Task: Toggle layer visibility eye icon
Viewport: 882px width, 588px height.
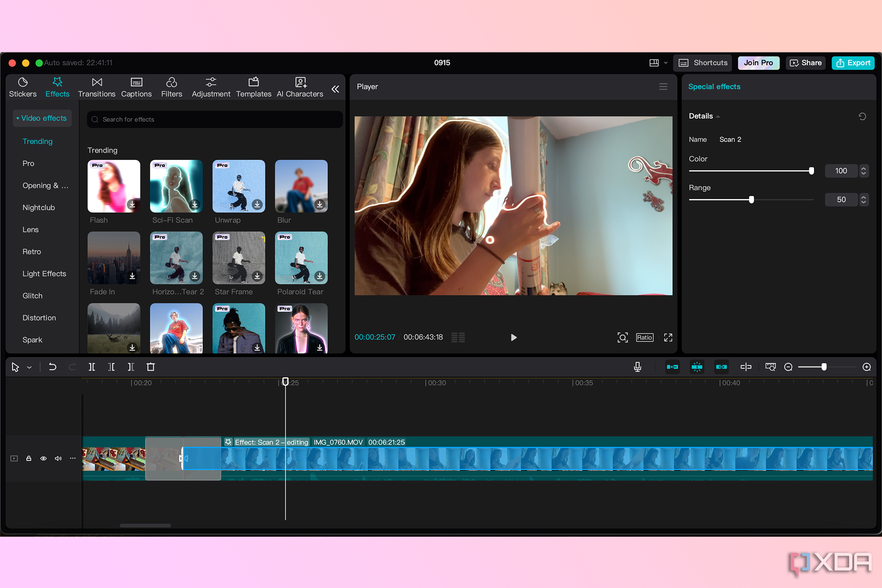Action: [x=43, y=458]
